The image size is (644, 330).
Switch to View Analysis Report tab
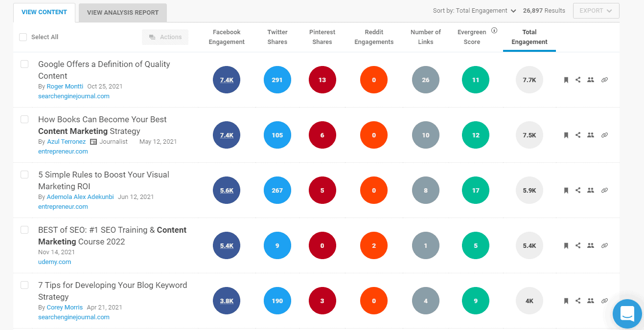122,13
